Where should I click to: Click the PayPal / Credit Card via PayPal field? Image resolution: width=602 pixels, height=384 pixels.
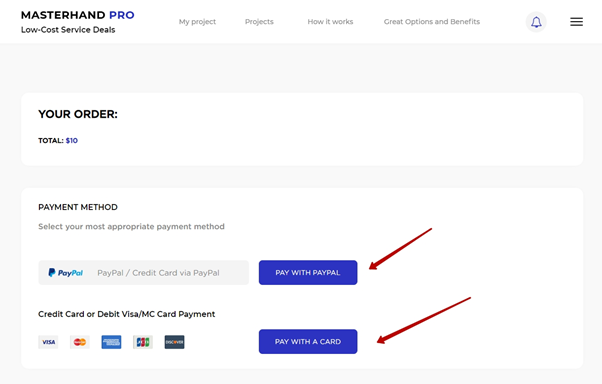[144, 273]
